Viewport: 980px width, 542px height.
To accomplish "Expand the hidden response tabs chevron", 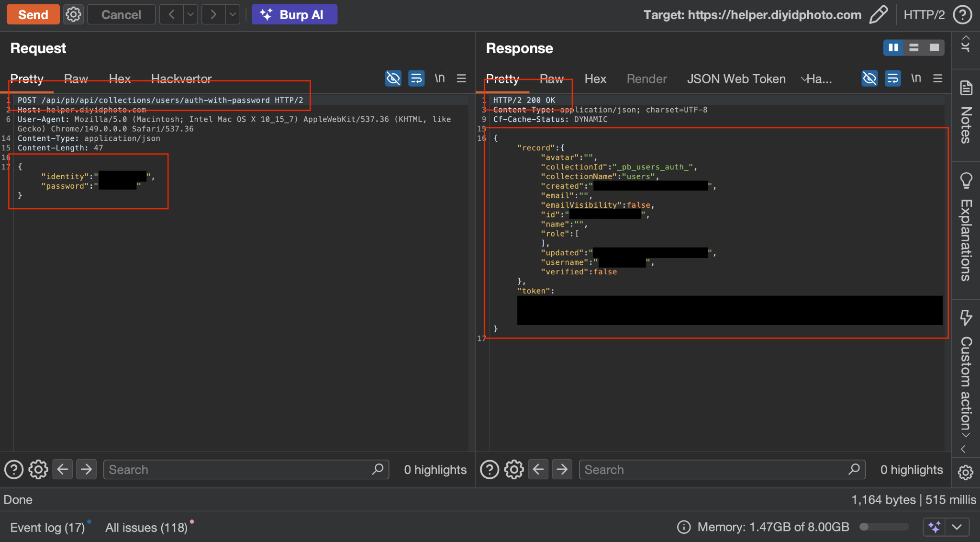I will tap(804, 79).
